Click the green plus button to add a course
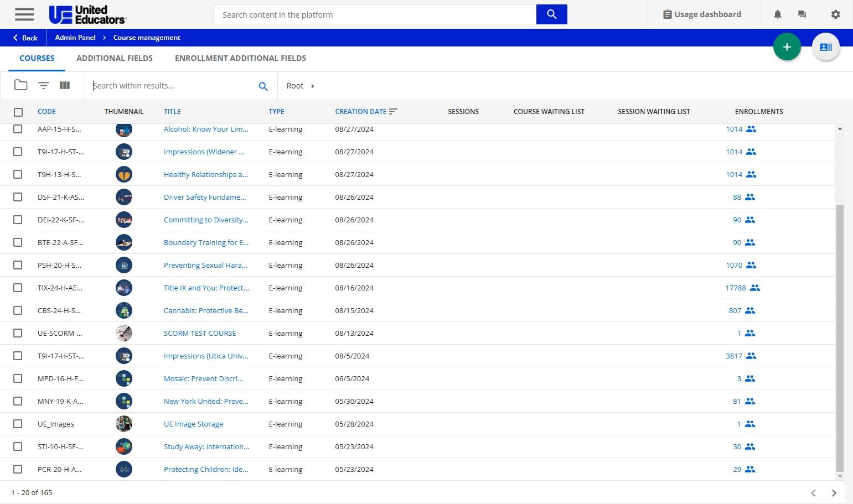The image size is (853, 504). pyautogui.click(x=787, y=46)
